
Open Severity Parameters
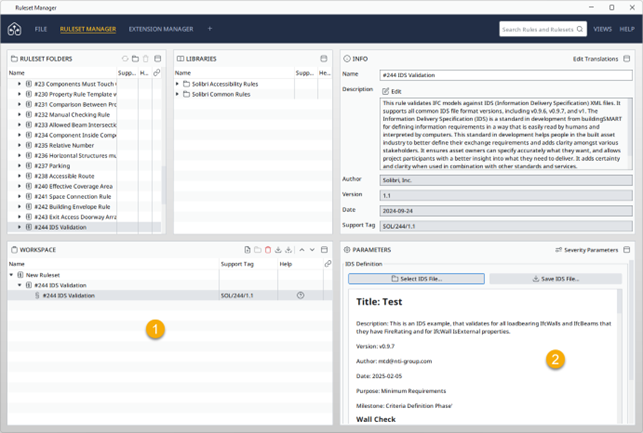[586, 250]
